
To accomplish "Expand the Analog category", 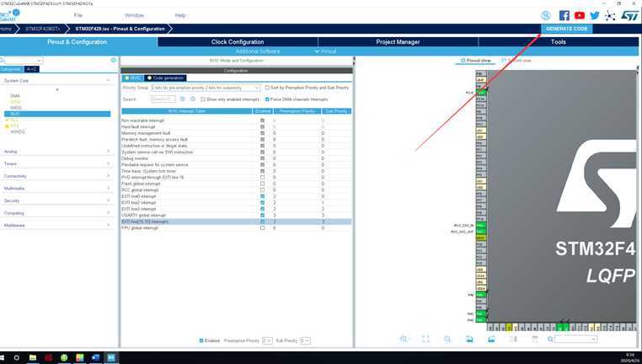I will (x=57, y=152).
